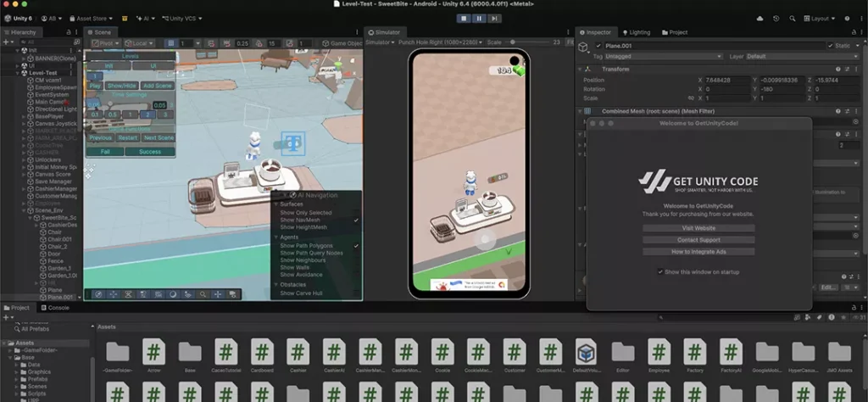Screen dimensions: 868x402
Task: Open the Pivot dropdown in Scene toolbar
Action: (105, 43)
